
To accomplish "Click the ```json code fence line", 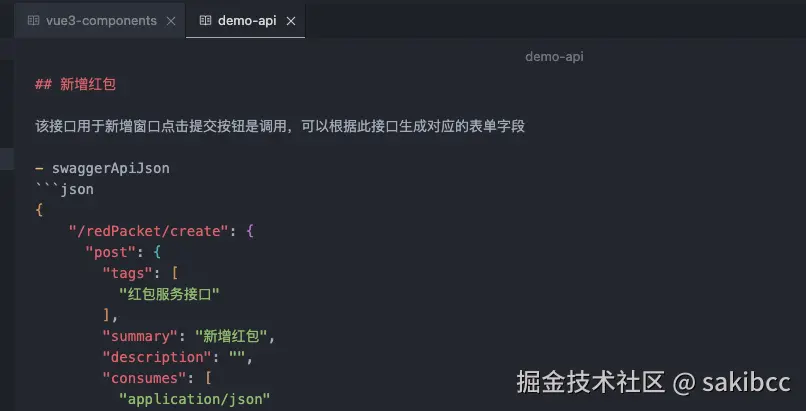I will [x=64, y=190].
